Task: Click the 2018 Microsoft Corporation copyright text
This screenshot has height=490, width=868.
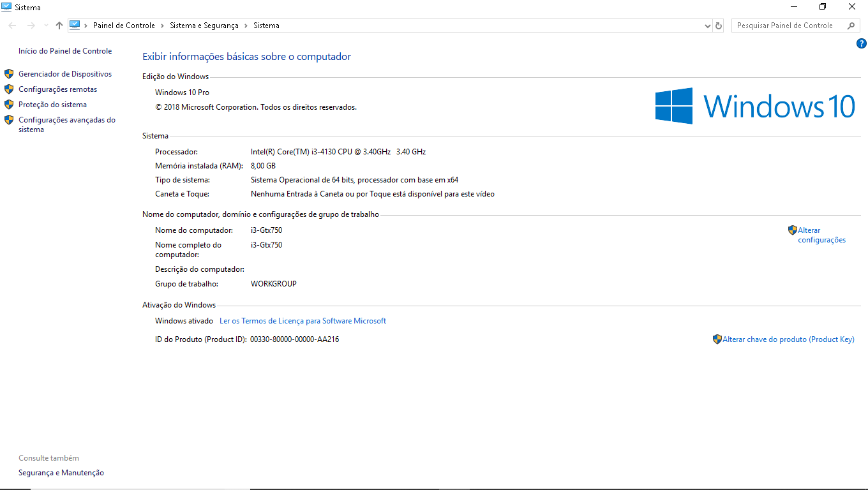Action: tap(256, 107)
